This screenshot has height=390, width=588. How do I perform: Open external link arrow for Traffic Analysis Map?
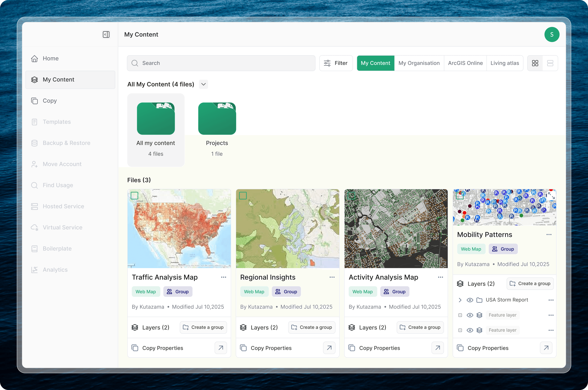pyautogui.click(x=220, y=348)
